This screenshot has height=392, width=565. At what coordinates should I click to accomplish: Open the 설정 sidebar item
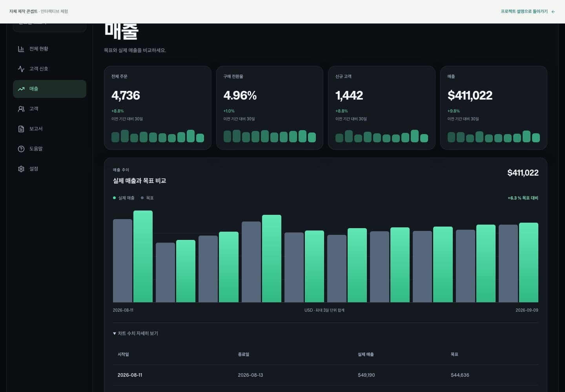coord(49,169)
